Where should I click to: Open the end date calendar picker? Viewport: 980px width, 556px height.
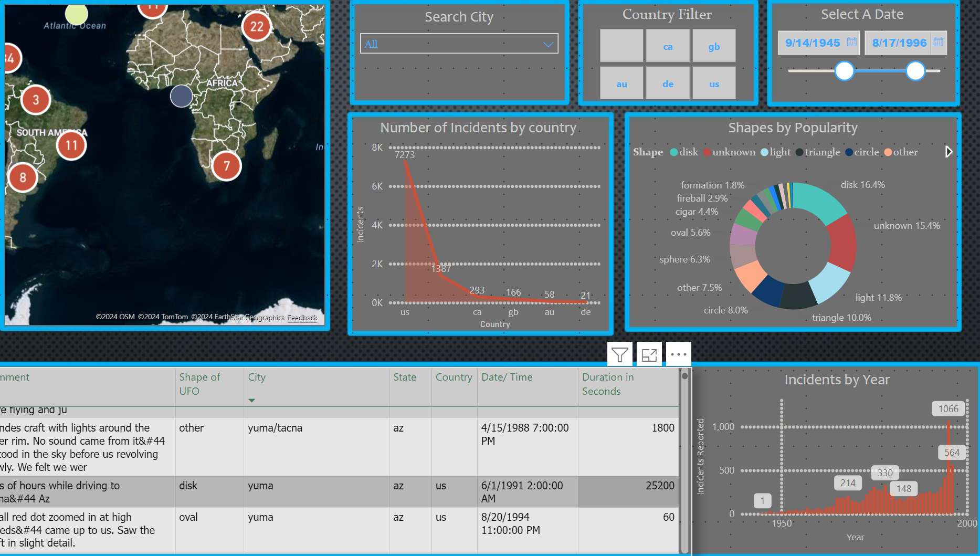(939, 42)
